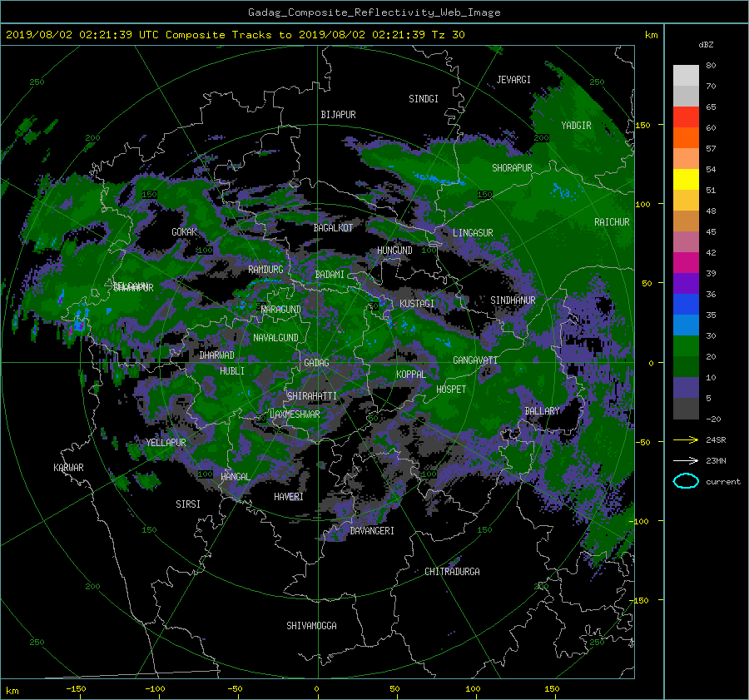Click the SINDGI city label

(424, 99)
